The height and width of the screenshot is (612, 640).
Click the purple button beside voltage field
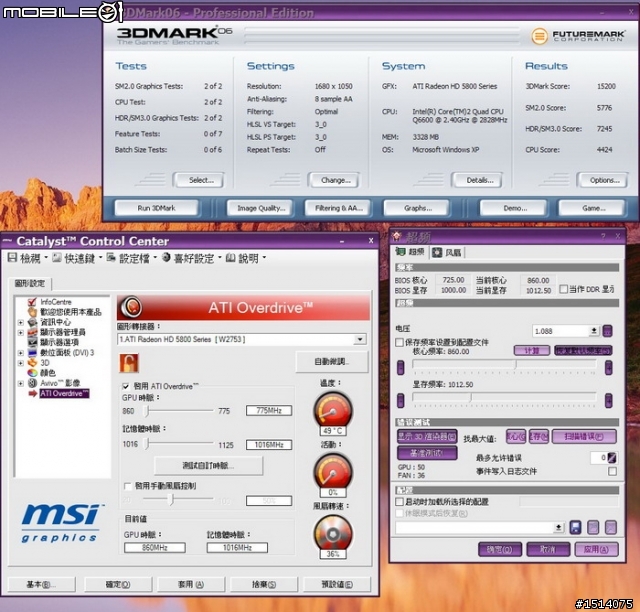(607, 331)
